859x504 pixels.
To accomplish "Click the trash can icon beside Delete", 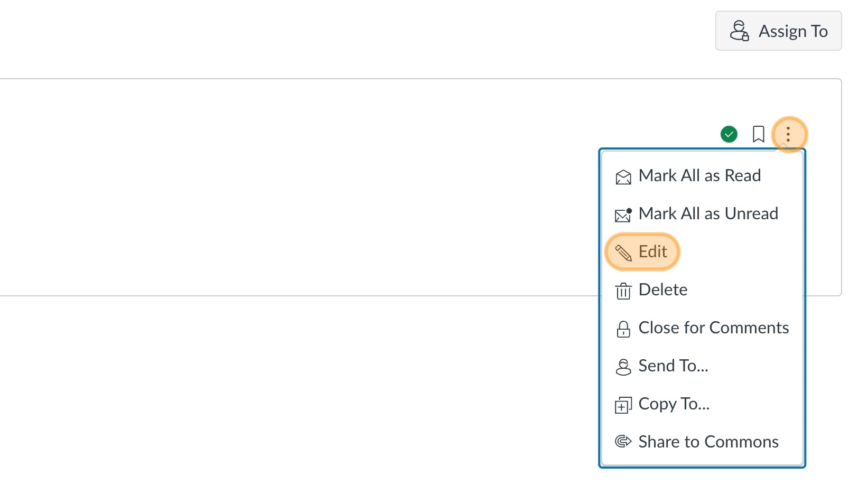I will pyautogui.click(x=623, y=291).
